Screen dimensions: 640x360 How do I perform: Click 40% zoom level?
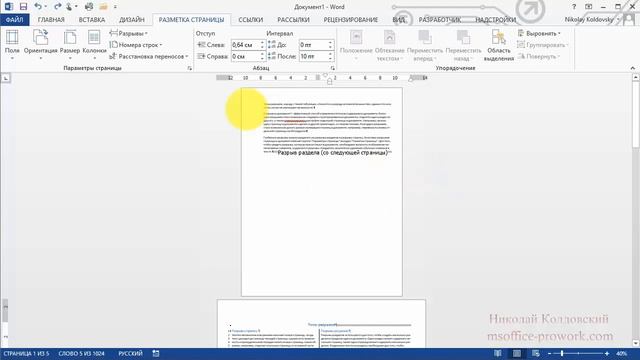622,353
